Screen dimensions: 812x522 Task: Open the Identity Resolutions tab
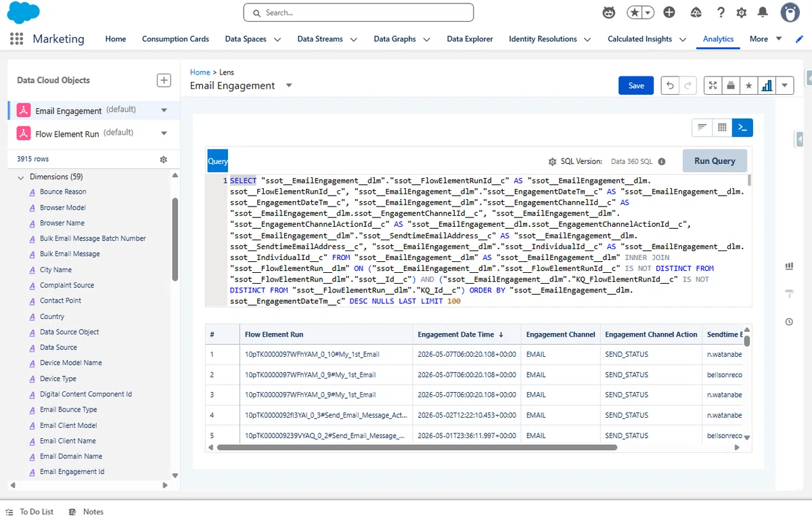[543, 39]
